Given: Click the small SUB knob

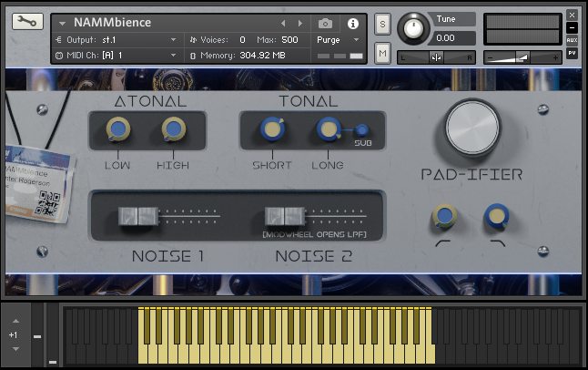Looking at the screenshot, I should pyautogui.click(x=362, y=130).
